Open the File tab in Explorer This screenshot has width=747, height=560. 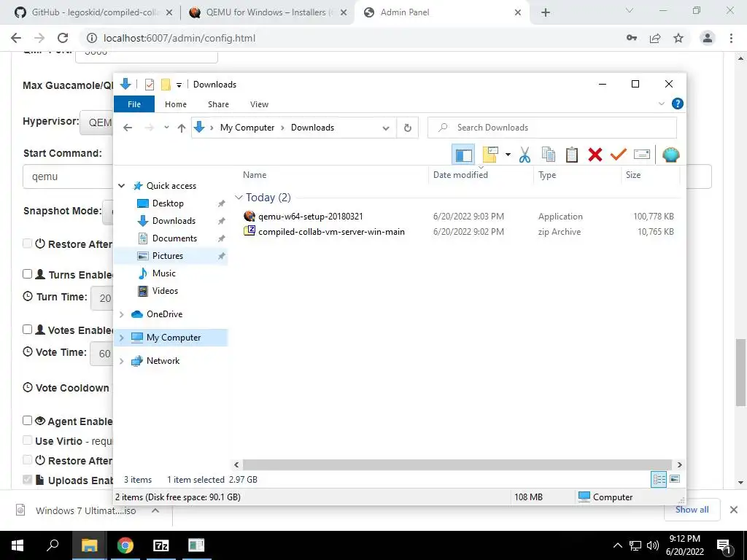[134, 104]
